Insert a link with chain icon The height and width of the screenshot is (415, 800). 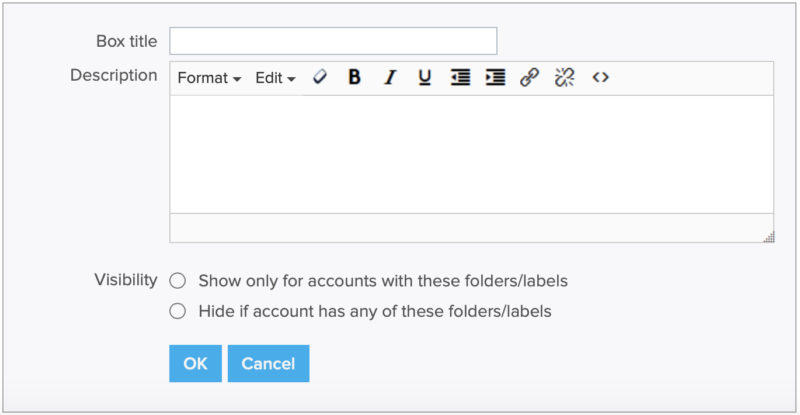click(530, 78)
